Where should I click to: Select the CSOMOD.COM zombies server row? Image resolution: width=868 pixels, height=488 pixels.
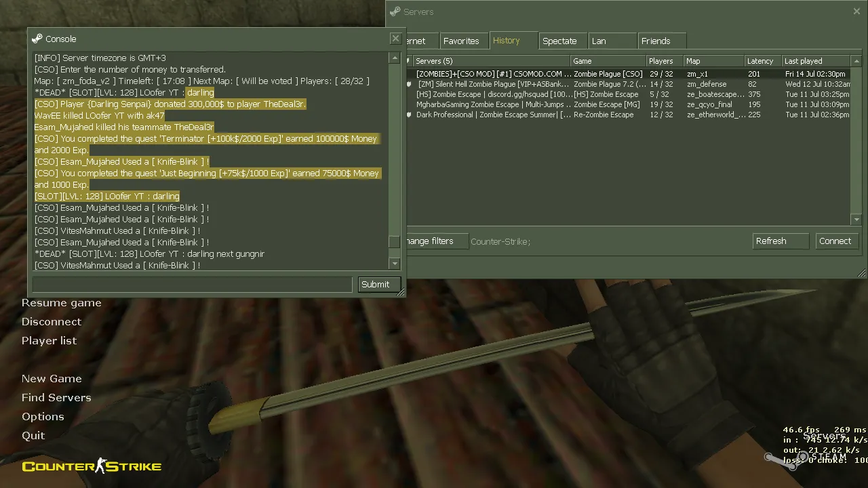point(629,74)
